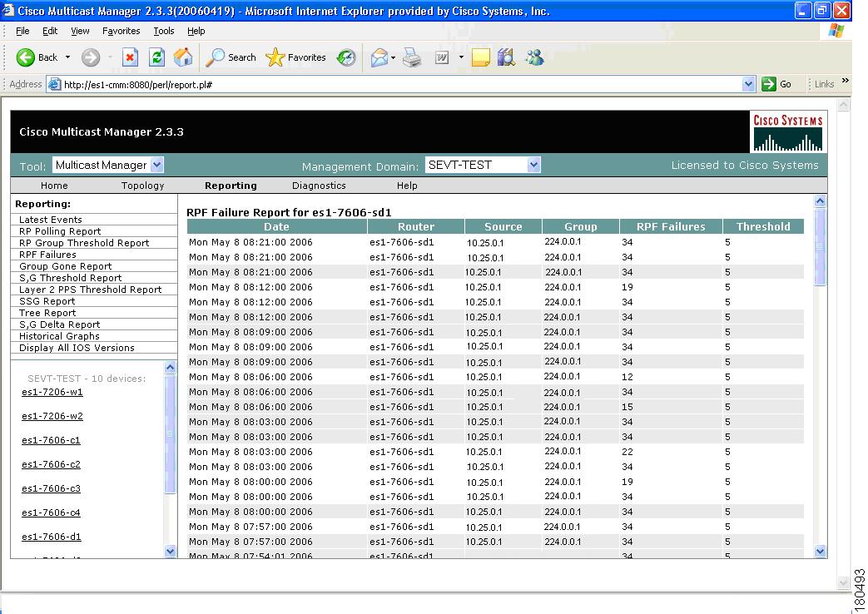Select device es1-7606-d1
The width and height of the screenshot is (868, 614).
(52, 537)
